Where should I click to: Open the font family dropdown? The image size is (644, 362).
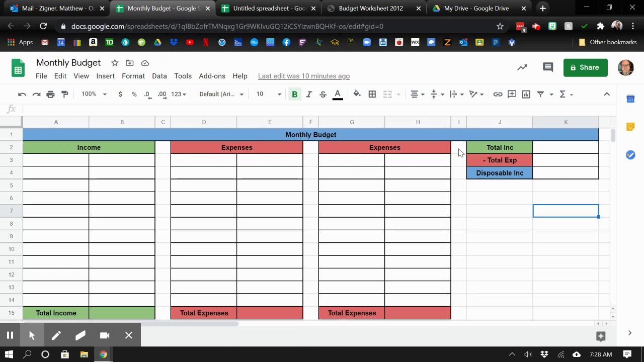[221, 94]
